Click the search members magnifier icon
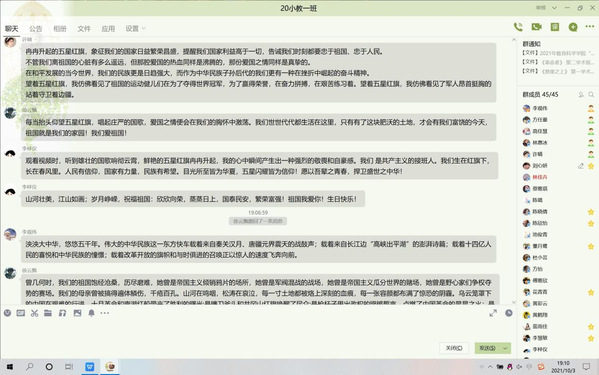 [x=591, y=94]
